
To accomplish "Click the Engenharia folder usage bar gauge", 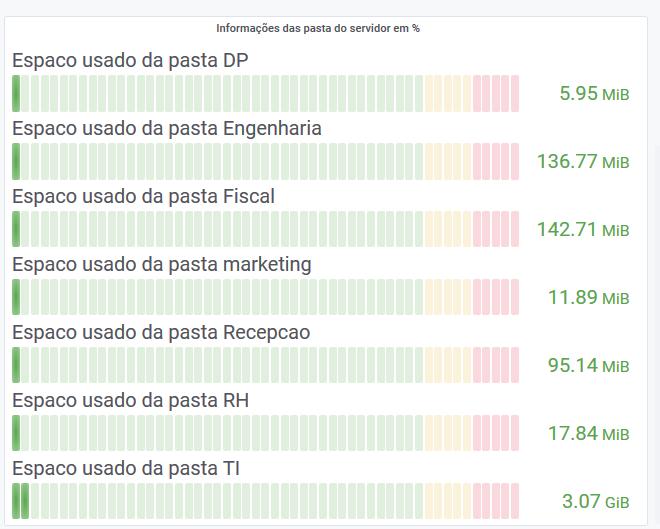I will tap(266, 161).
